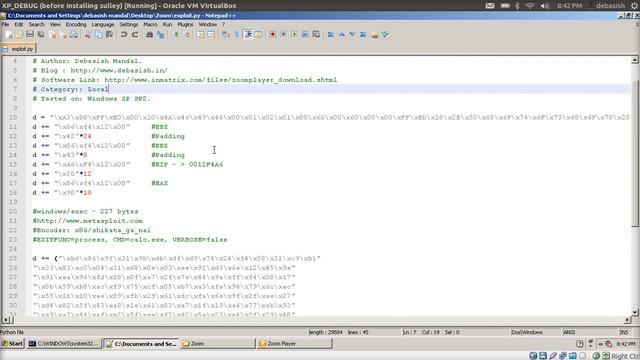Click the Open file toolbar icon
The image size is (640, 360).
(x=19, y=35)
